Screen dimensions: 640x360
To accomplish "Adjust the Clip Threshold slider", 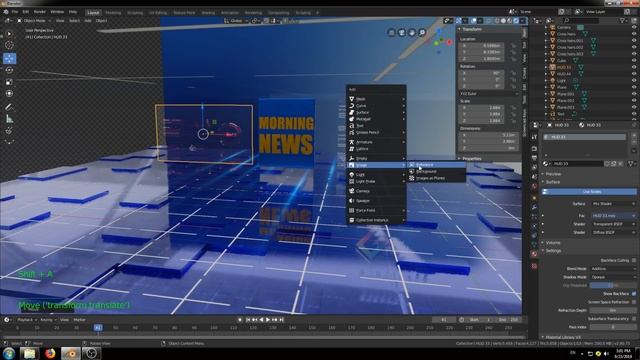I will point(613,285).
